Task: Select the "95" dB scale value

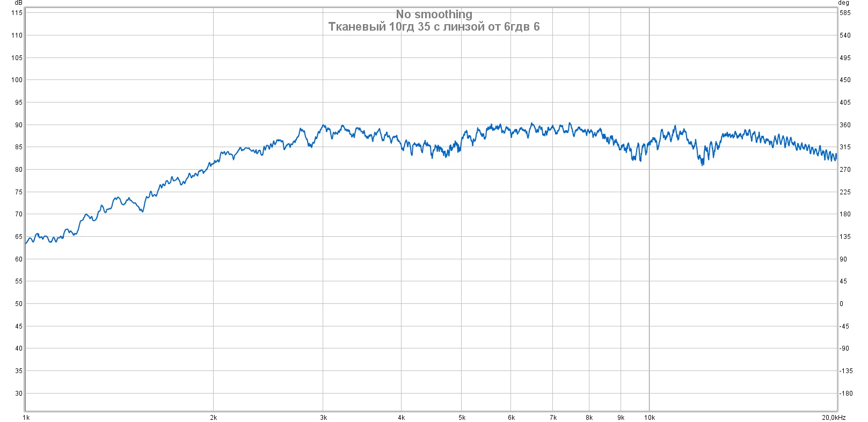Action: pyautogui.click(x=19, y=103)
